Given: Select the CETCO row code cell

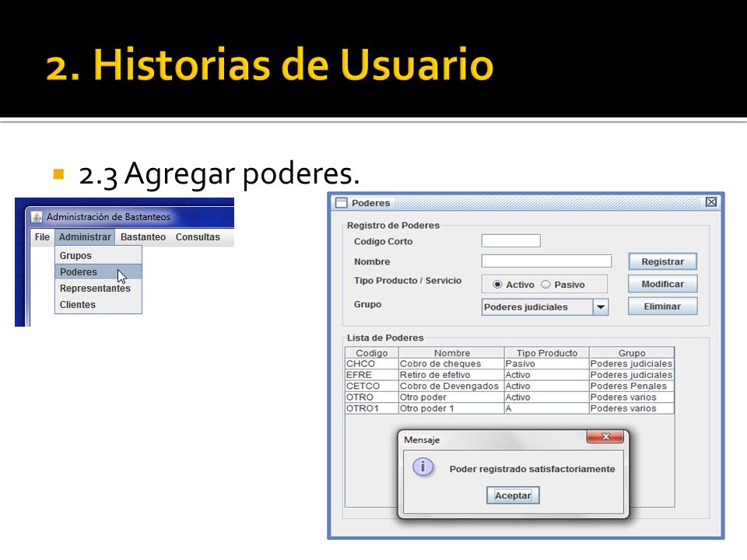Looking at the screenshot, I should point(372,387).
